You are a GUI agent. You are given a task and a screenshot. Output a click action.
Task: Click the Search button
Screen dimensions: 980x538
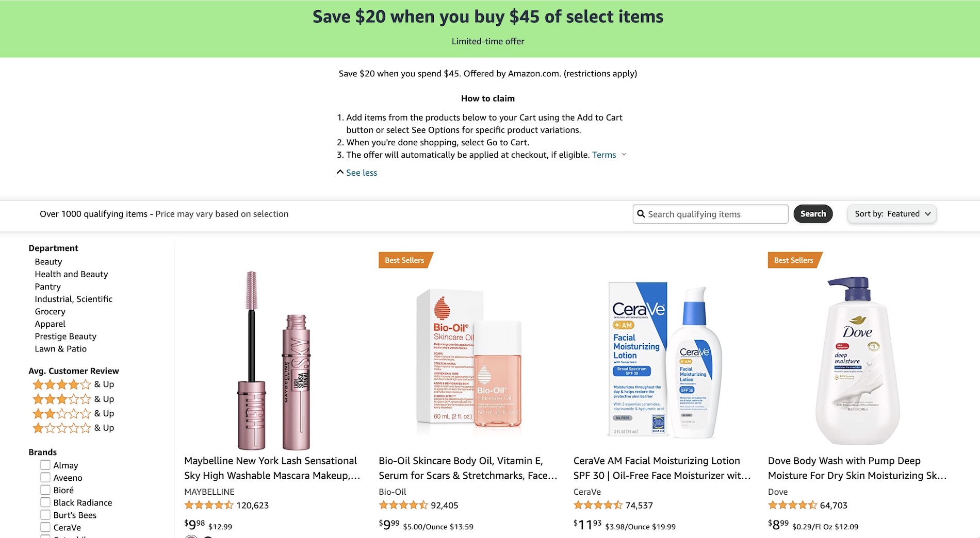tap(813, 213)
